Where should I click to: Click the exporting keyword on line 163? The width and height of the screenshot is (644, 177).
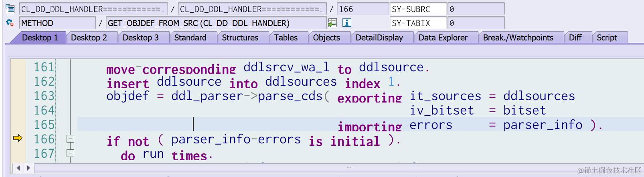[369, 98]
